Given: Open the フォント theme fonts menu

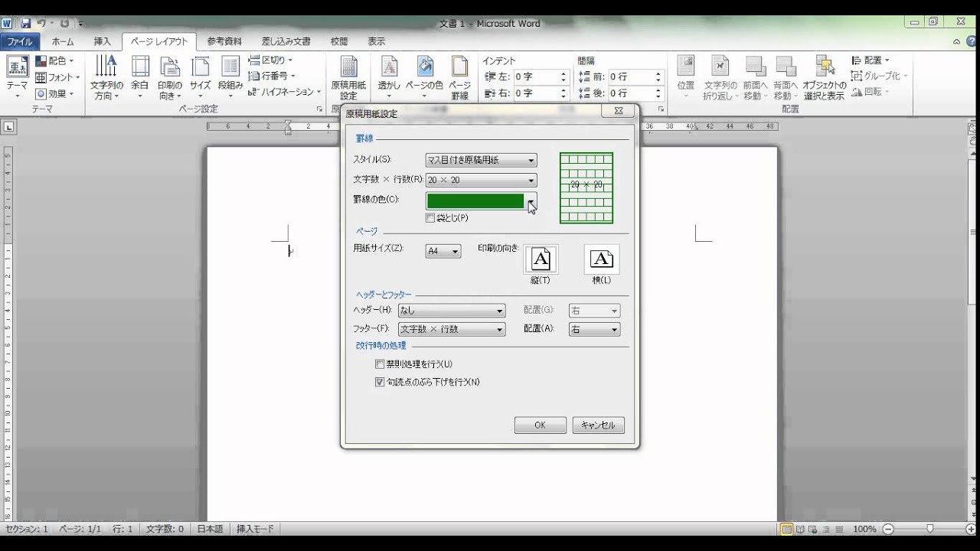Looking at the screenshot, I should (x=57, y=77).
